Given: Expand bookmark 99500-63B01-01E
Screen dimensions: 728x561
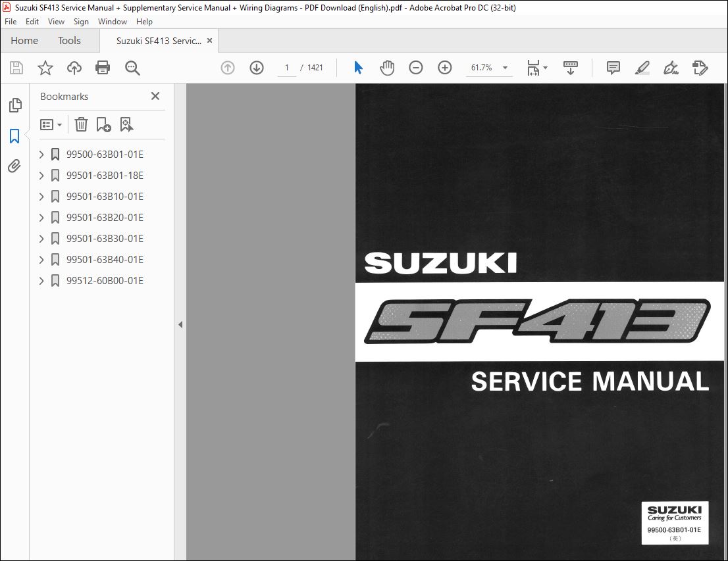Looking at the screenshot, I should coord(41,155).
